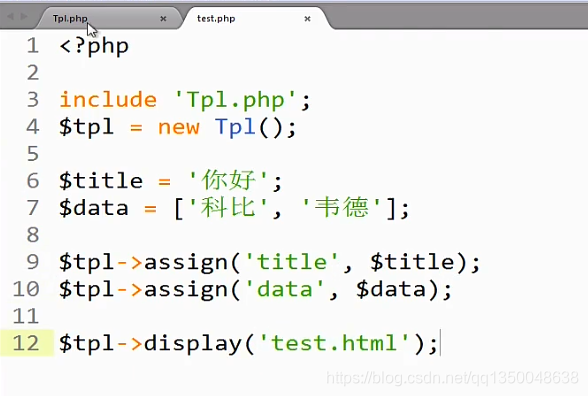Switch to the Tpl.php tab
This screenshot has height=396, width=588.
pyautogui.click(x=70, y=18)
